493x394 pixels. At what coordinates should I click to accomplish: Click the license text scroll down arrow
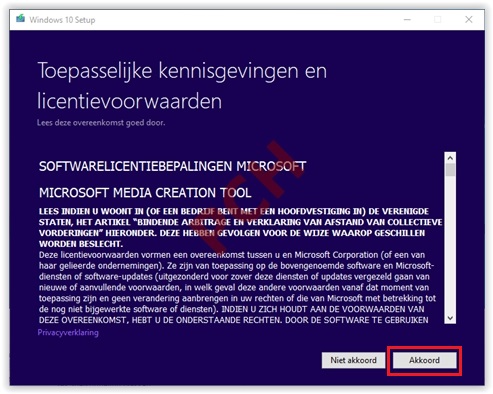(450, 318)
